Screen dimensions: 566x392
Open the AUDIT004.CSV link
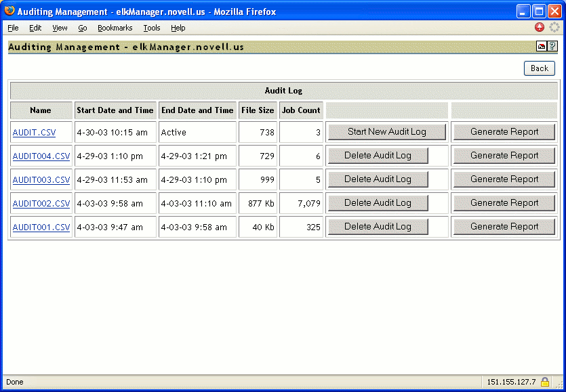pos(41,156)
